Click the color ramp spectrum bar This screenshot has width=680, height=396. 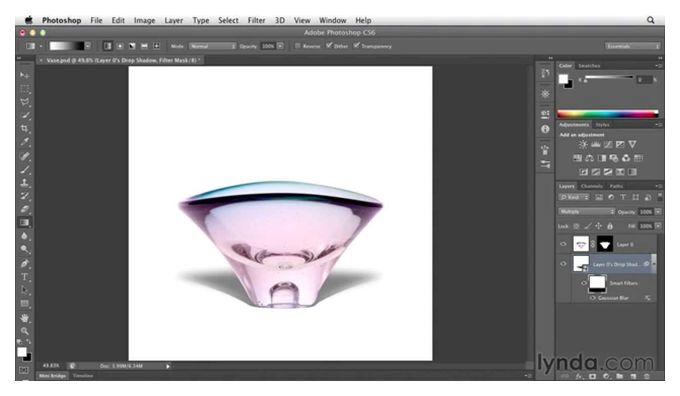[x=608, y=114]
